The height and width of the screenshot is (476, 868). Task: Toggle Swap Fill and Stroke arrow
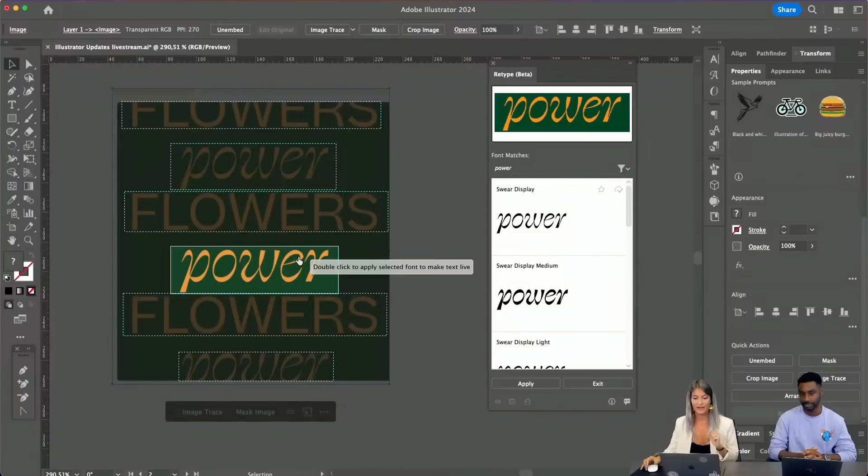point(31,255)
